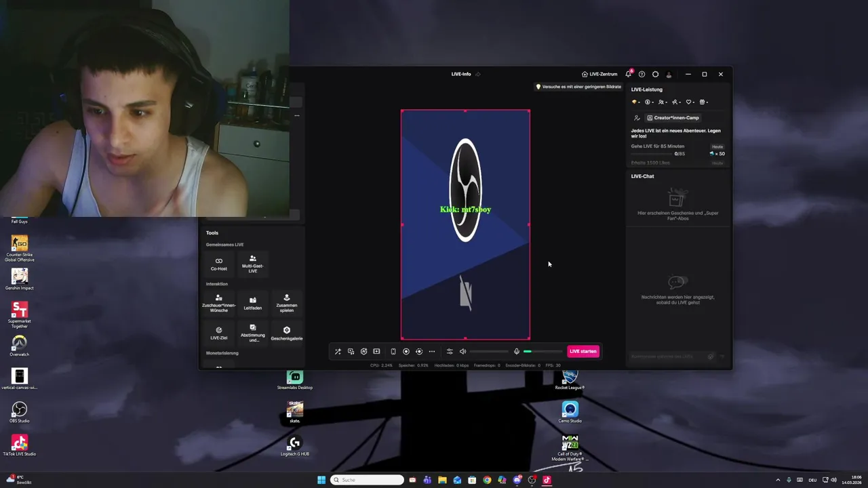Open OBS Studio desktop shortcut
Image resolution: width=868 pixels, height=488 pixels.
point(20,412)
